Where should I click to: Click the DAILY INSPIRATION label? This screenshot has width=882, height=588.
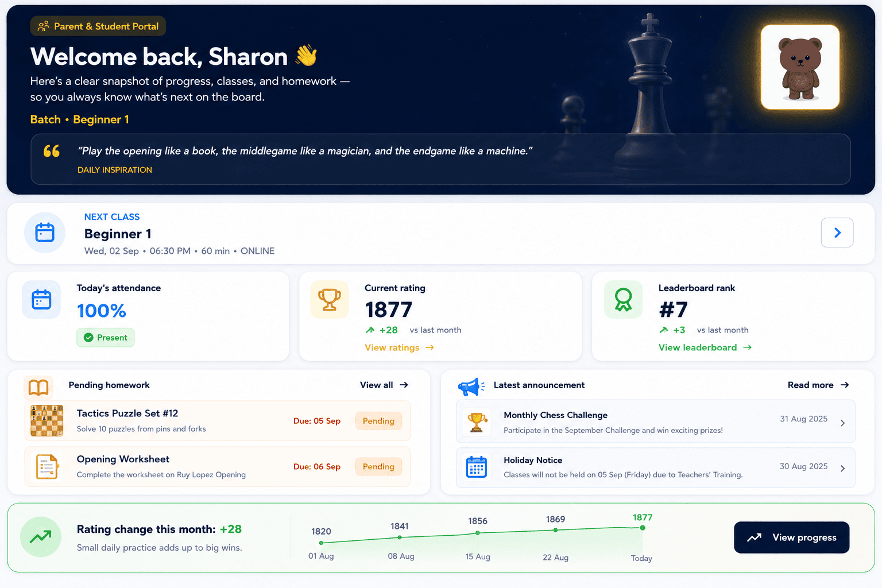115,170
